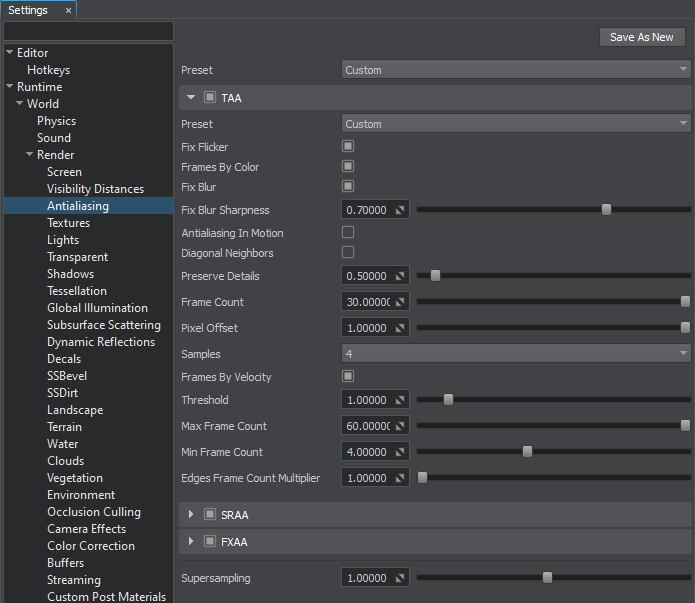Screen dimensions: 695x603
Task: Click the spinner icon in Threshold field
Action: point(400,400)
